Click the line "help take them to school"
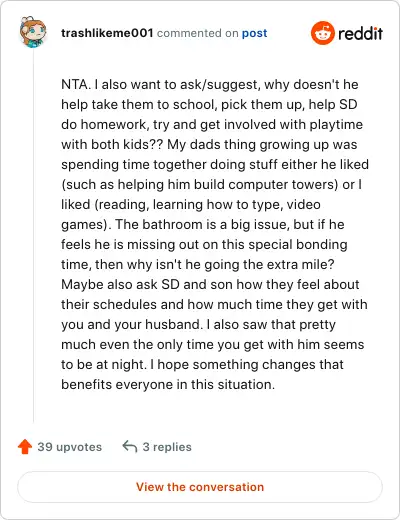This screenshot has width=400, height=520. [209, 104]
